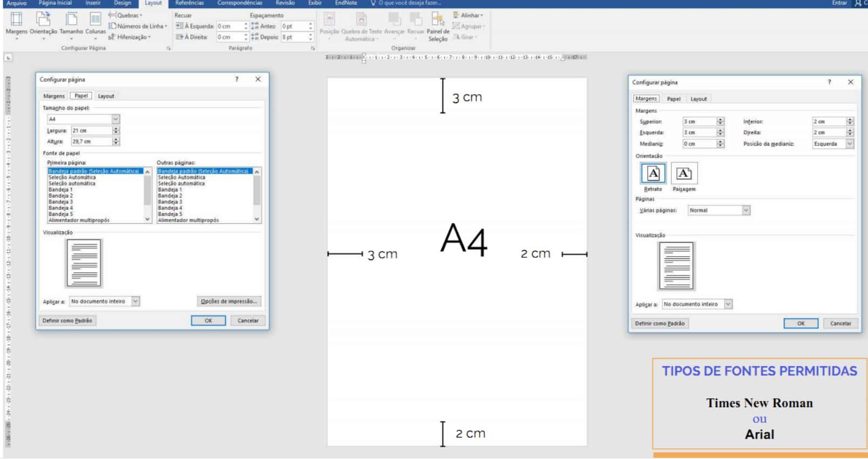This screenshot has height=459, width=868.
Task: Open the Papel tab in right dialog
Action: 674,99
